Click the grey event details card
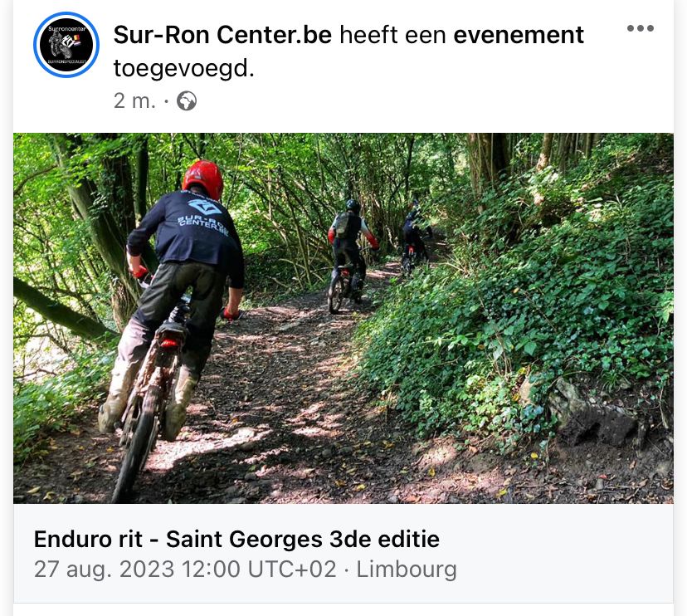Screen dimensions: 687x616 343,553
